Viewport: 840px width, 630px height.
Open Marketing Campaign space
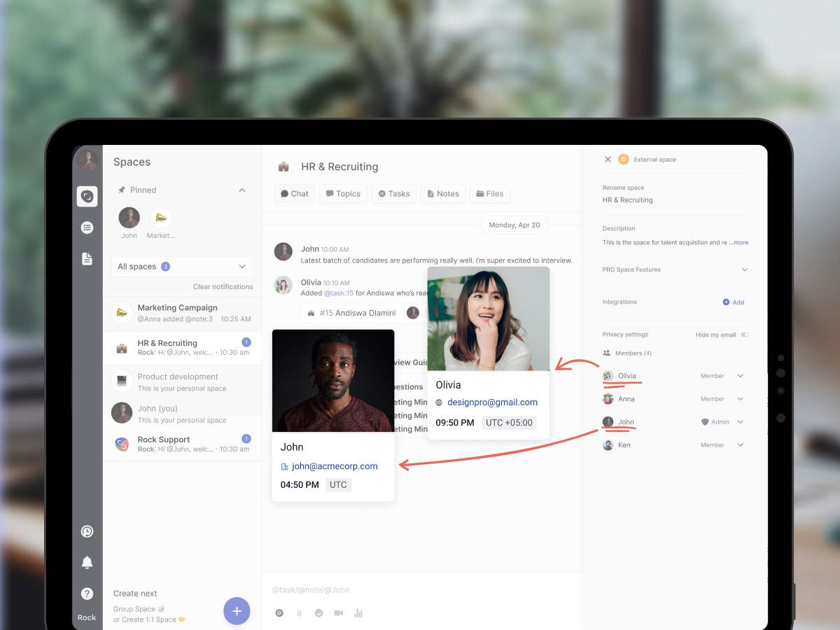(182, 313)
